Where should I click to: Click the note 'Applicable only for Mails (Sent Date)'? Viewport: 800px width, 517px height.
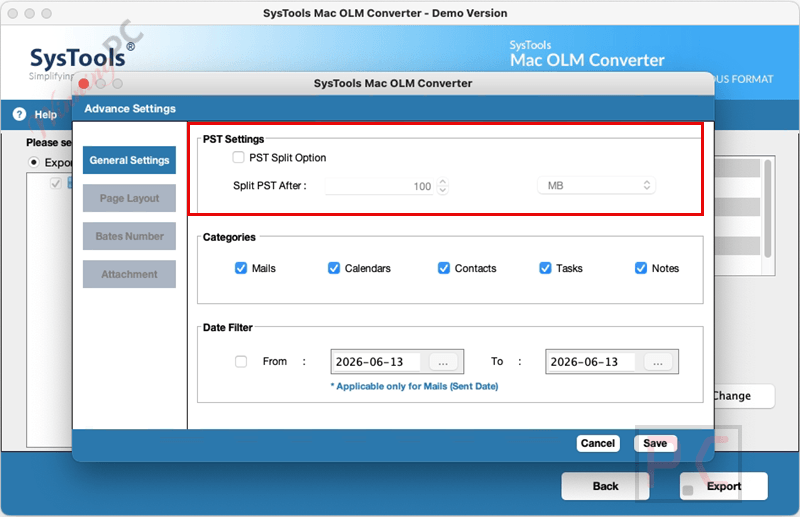tap(414, 386)
